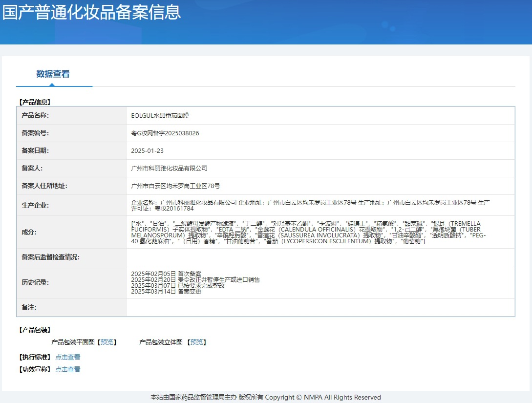Click the 【执行标准】 label
The width and height of the screenshot is (532, 403).
click(x=35, y=357)
